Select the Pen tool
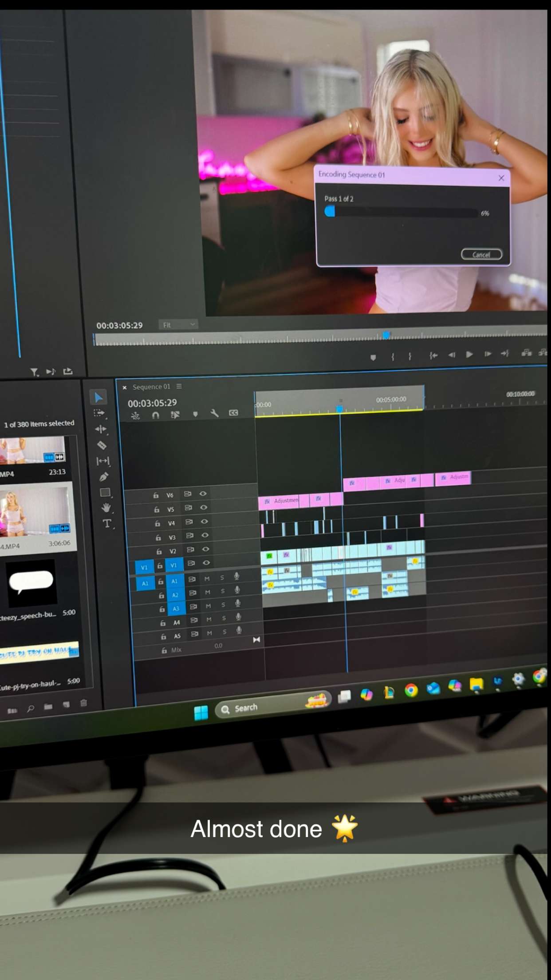Screen dimensions: 551x980 point(104,477)
